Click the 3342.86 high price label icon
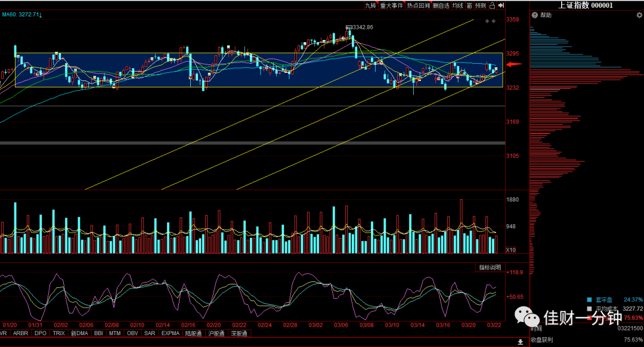Viewport: 644px width, 347px height. pos(349,27)
